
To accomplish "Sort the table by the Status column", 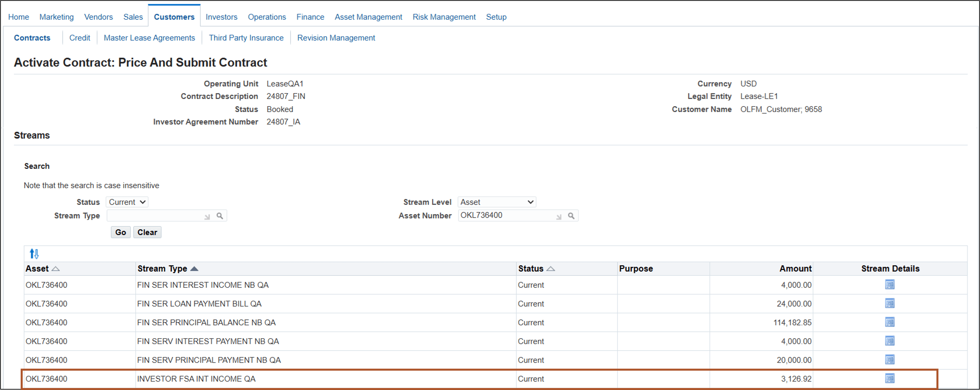I will (550, 268).
